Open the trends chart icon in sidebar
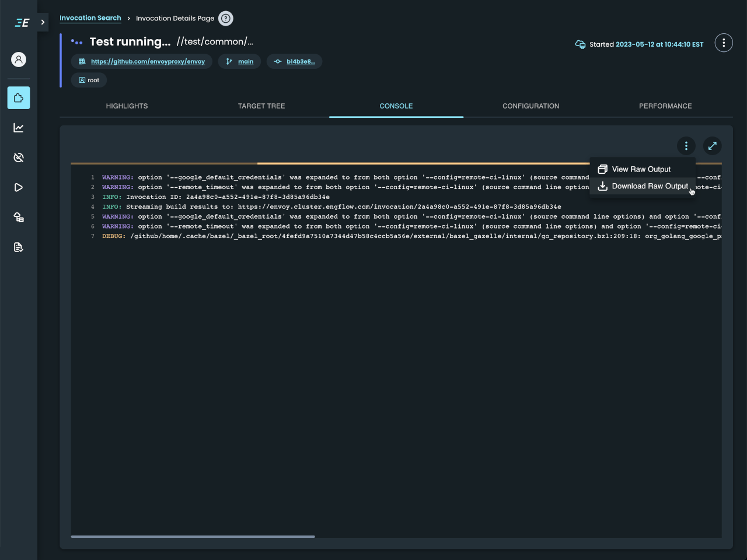747x560 pixels. tap(18, 128)
